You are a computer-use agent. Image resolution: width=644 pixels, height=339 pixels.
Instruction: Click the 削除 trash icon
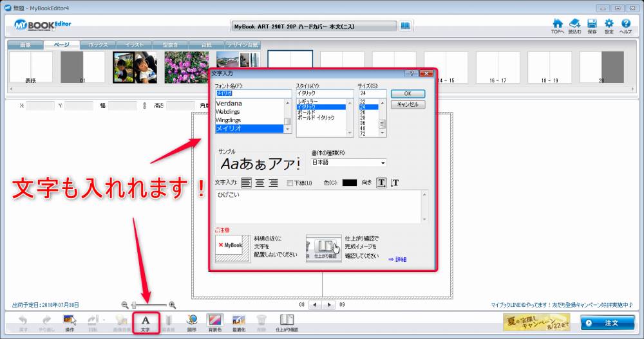(x=261, y=323)
